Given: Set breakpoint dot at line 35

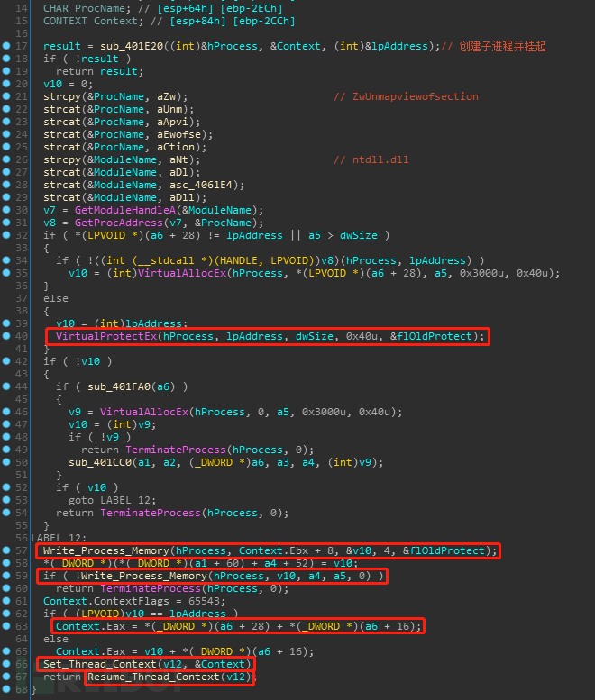Looking at the screenshot, I should [x=6, y=272].
